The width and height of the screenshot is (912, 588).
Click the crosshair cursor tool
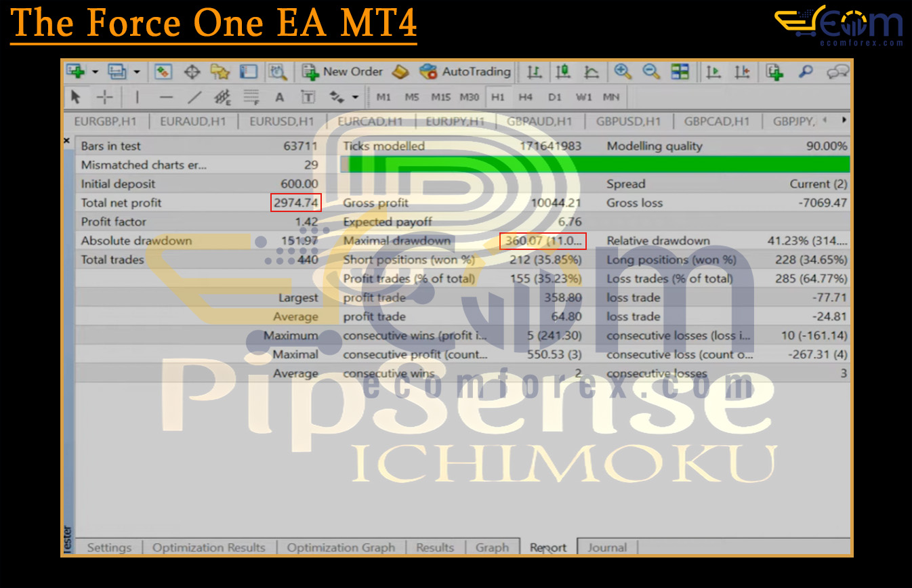click(x=104, y=98)
